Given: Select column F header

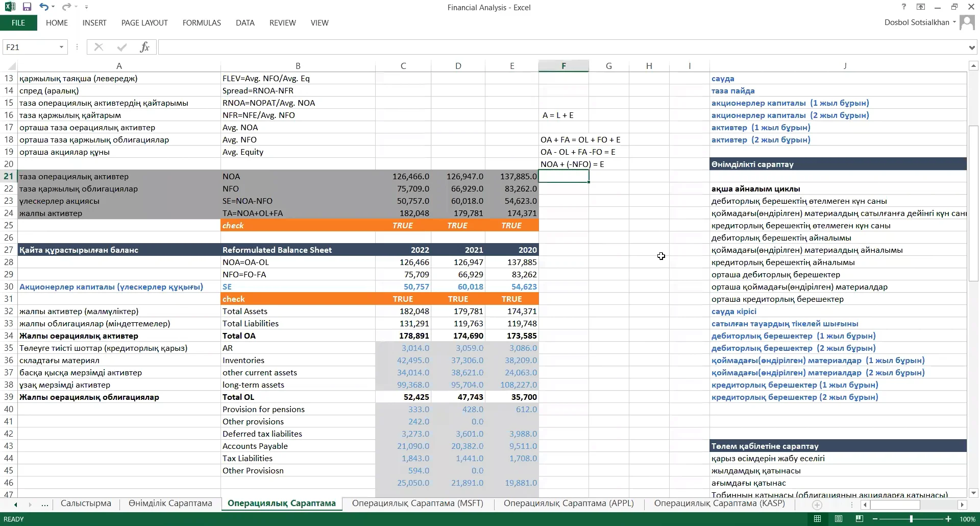Looking at the screenshot, I should tap(563, 66).
